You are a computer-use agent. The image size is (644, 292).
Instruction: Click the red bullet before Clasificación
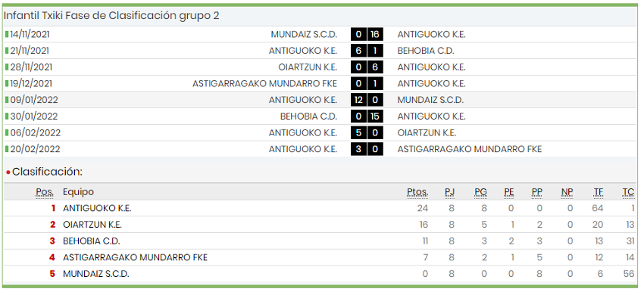pos(8,172)
